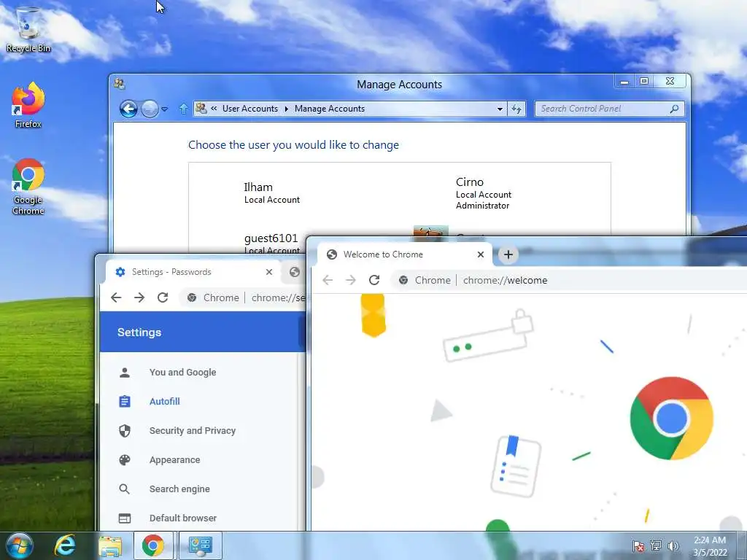Click the shield icon beside Security and Privacy
The width and height of the screenshot is (747, 560).
(x=124, y=431)
